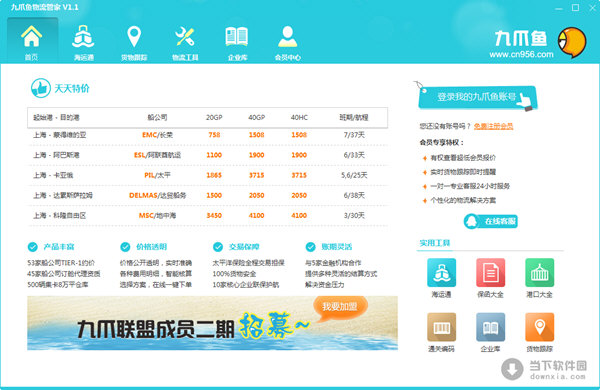Click the 我要加盟 bubble on banner
The width and height of the screenshot is (600, 390).
[340, 307]
